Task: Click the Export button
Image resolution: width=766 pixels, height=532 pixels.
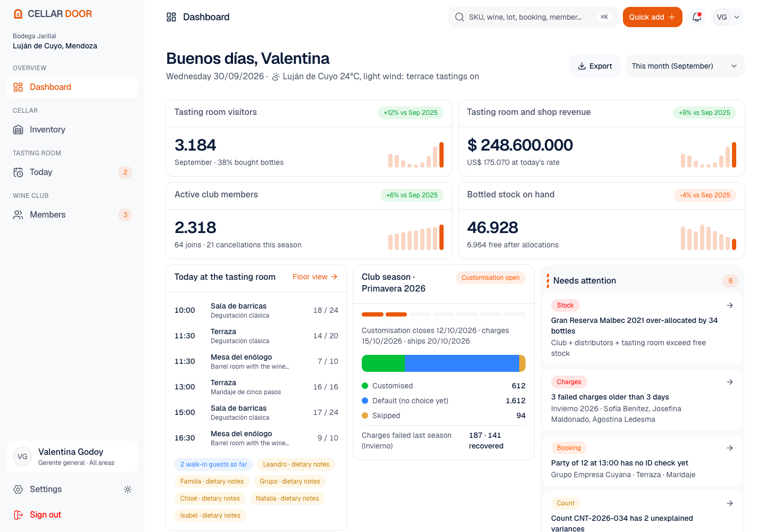Action: pyautogui.click(x=595, y=66)
